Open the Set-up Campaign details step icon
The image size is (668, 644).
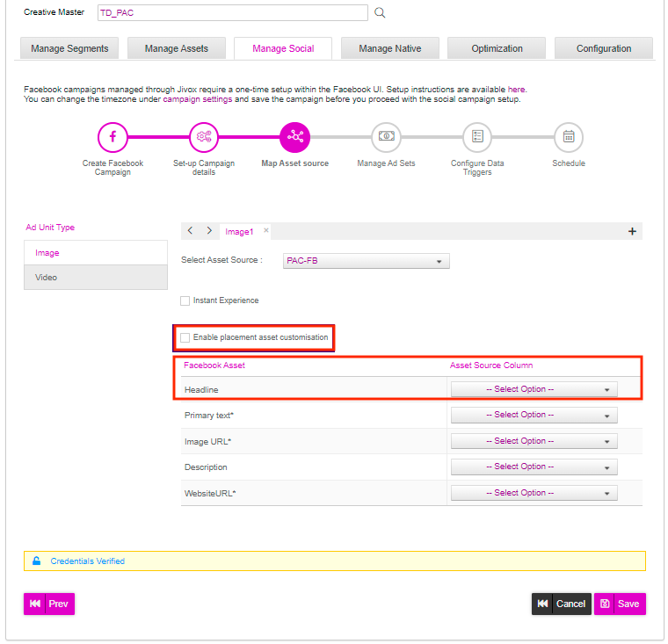pyautogui.click(x=204, y=137)
